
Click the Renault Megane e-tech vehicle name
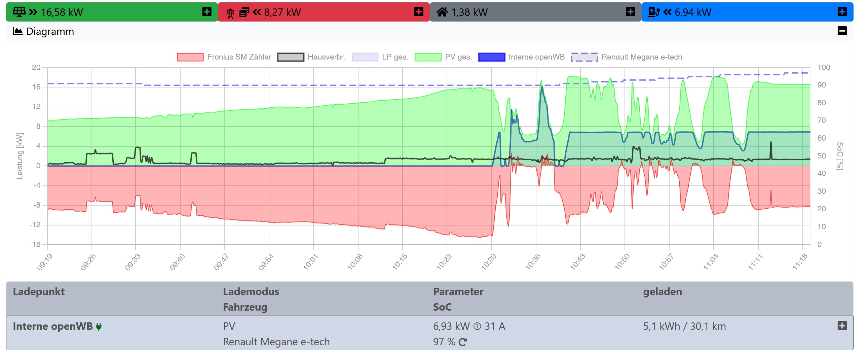pyautogui.click(x=276, y=342)
